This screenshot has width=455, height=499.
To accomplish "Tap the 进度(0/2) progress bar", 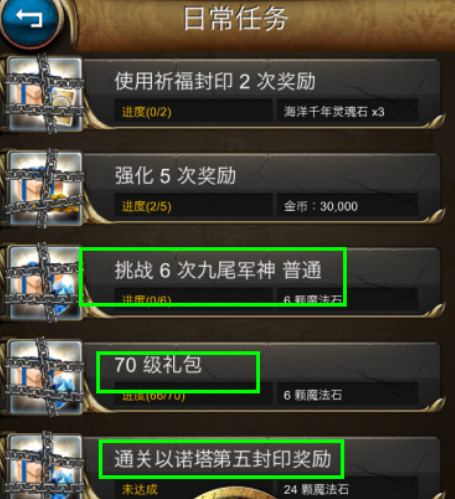I will point(193,112).
